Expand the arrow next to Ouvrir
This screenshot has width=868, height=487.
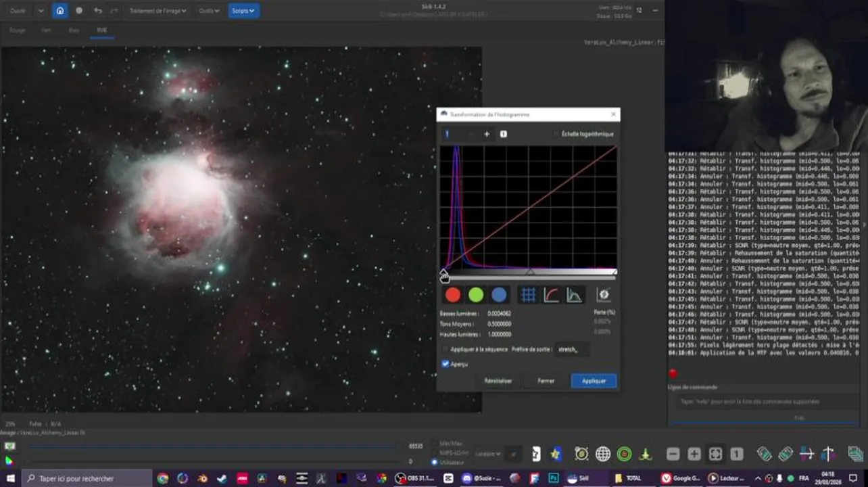click(41, 11)
